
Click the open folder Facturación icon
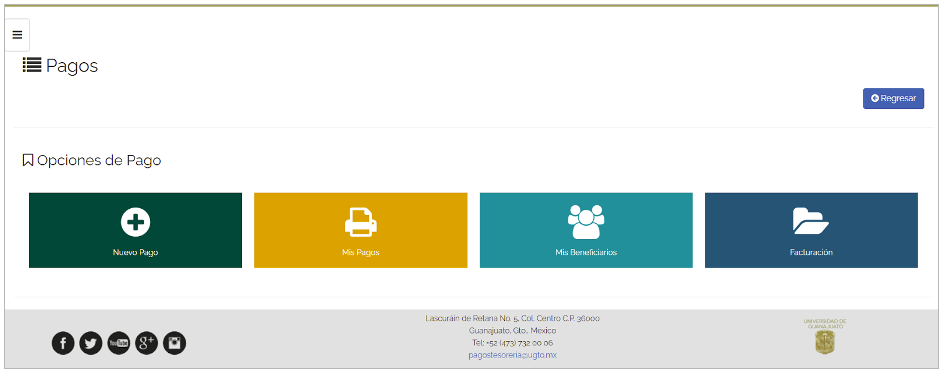click(x=811, y=221)
